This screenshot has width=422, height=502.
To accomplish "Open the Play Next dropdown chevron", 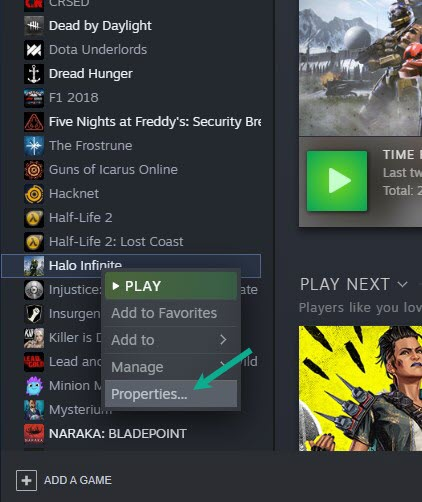I will (403, 284).
